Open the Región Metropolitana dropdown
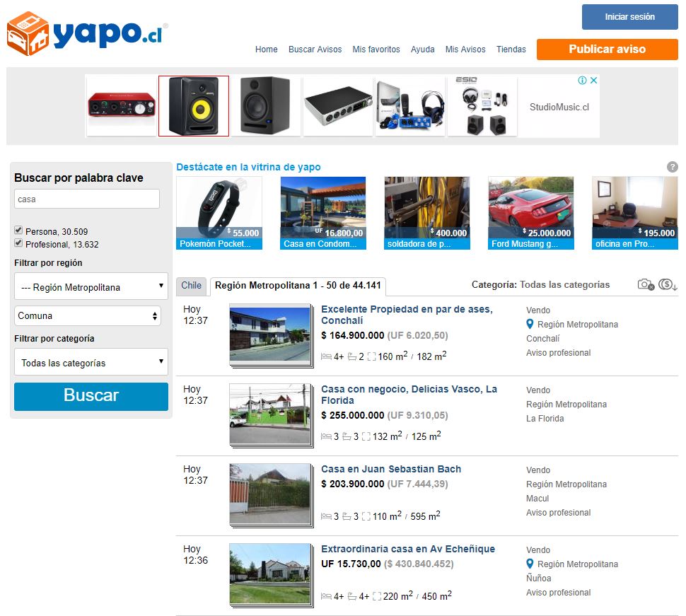 click(x=91, y=286)
